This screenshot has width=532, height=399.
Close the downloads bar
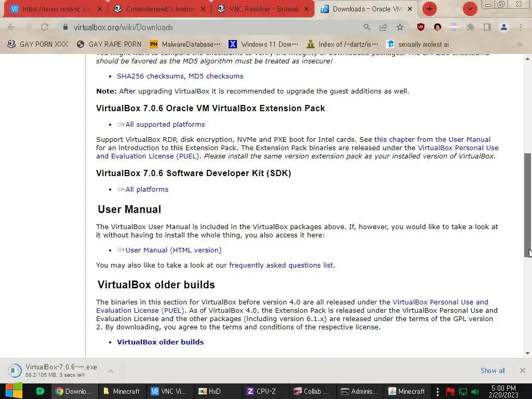[523, 370]
